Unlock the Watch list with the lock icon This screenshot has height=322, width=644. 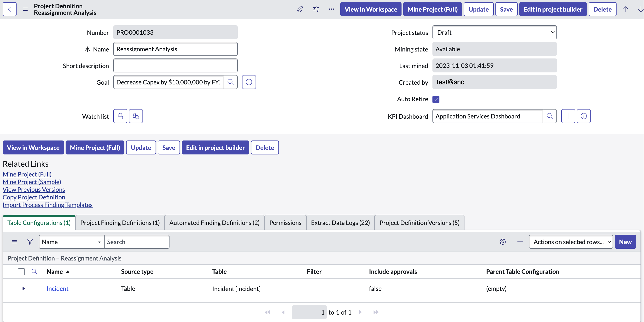click(120, 116)
